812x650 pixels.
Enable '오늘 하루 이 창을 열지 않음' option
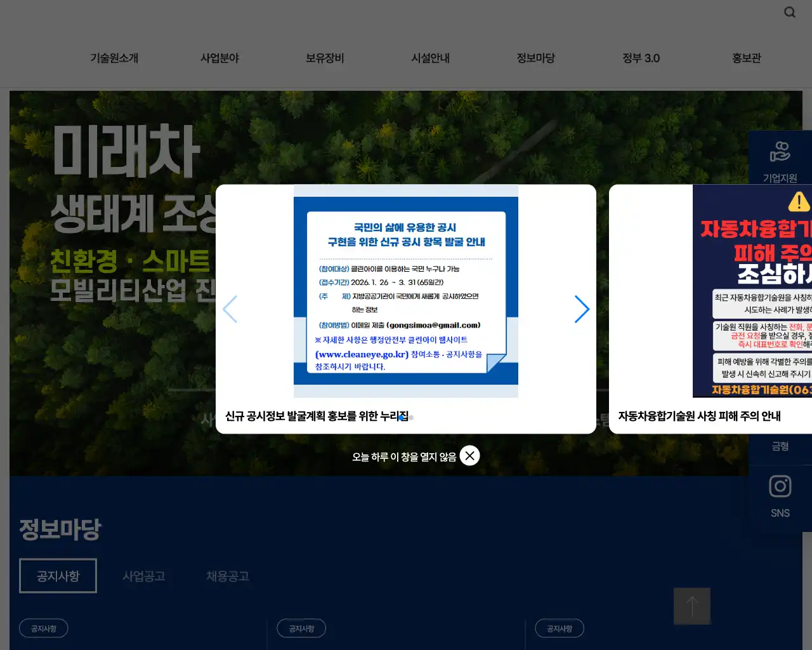click(403, 456)
